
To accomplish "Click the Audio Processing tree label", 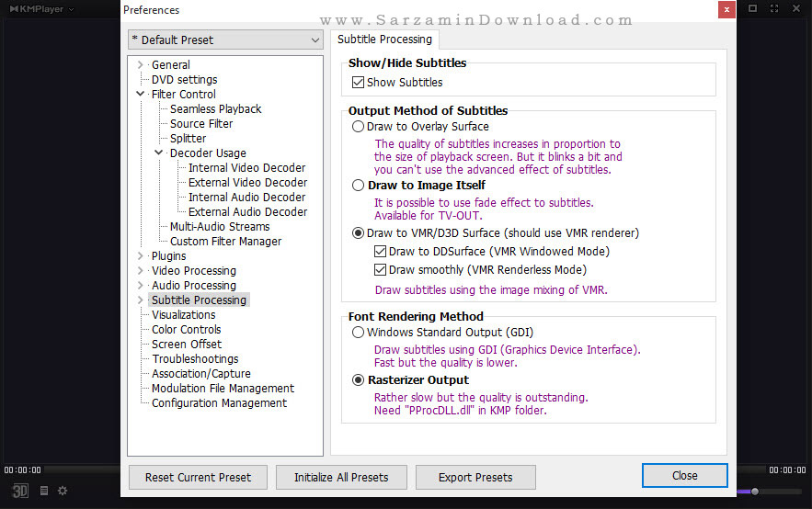I will pos(194,286).
